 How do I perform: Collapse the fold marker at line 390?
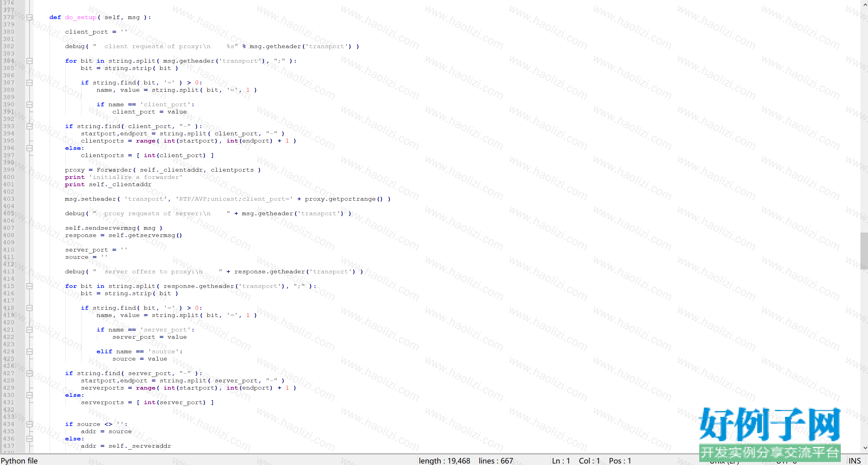pyautogui.click(x=30, y=104)
